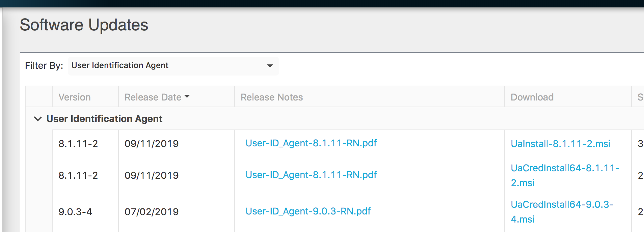644x232 pixels.
Task: Open the Filter By dropdown arrow
Action: [x=270, y=66]
